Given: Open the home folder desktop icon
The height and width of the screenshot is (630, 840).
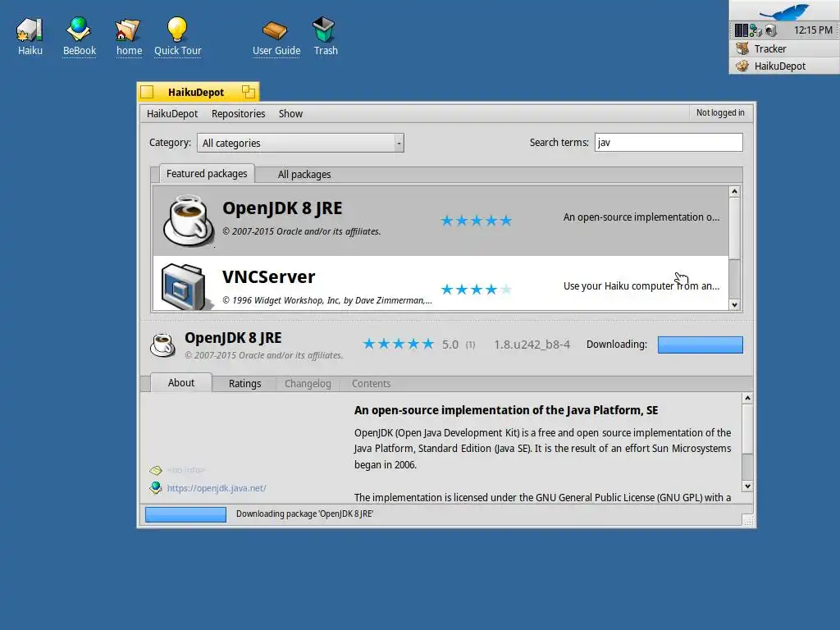Looking at the screenshot, I should pyautogui.click(x=127, y=30).
